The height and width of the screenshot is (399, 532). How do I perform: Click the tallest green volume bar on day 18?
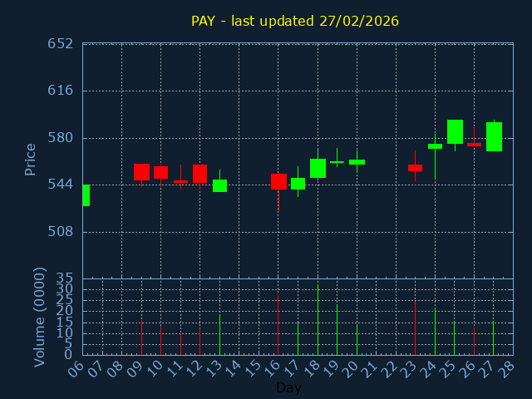pyautogui.click(x=318, y=320)
